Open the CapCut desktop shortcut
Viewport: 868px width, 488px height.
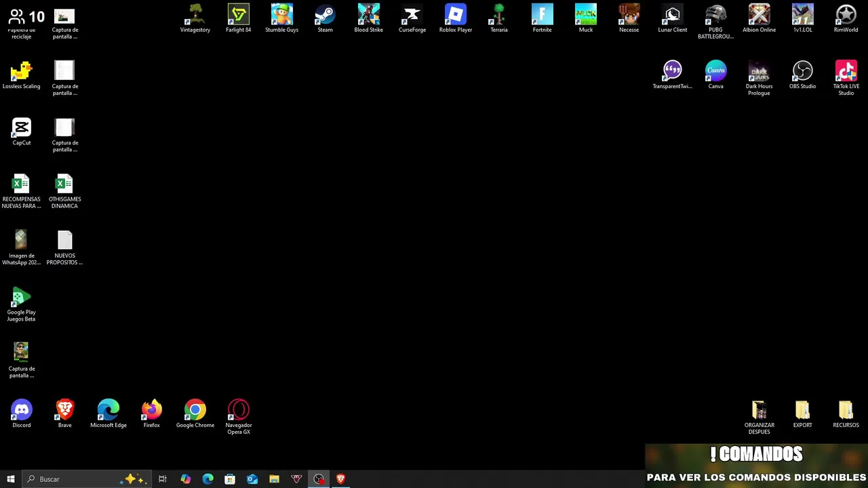tap(22, 131)
